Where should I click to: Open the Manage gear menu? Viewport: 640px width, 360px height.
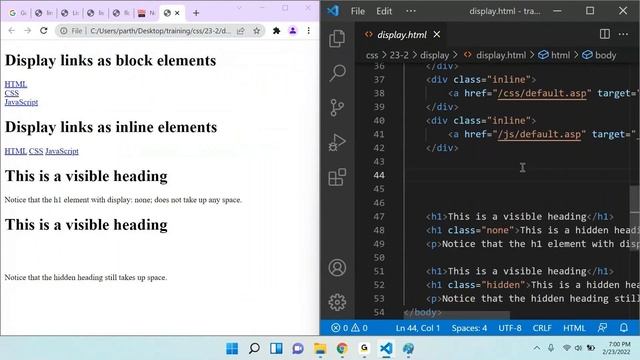pyautogui.click(x=337, y=302)
